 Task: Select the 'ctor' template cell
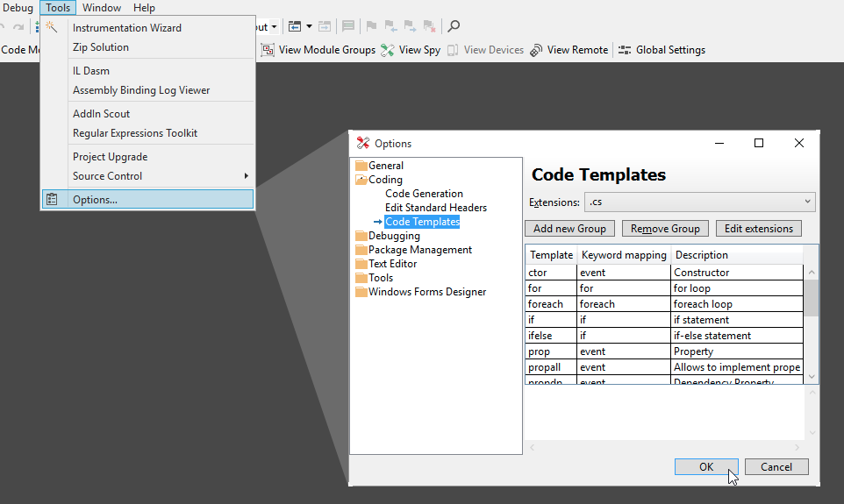(x=551, y=273)
